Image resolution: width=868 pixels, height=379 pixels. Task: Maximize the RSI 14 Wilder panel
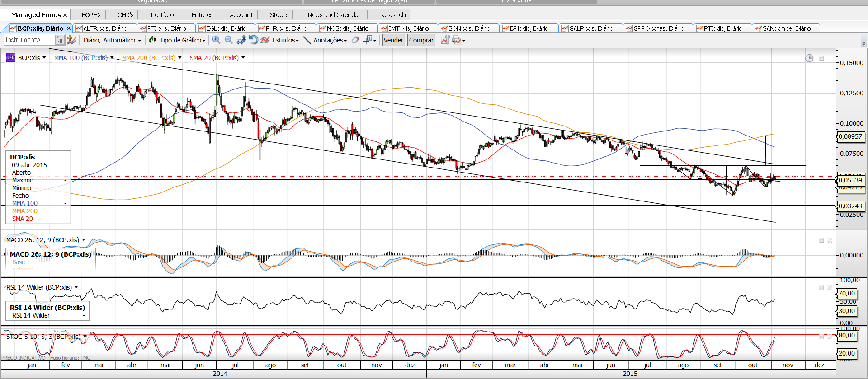pos(821,288)
